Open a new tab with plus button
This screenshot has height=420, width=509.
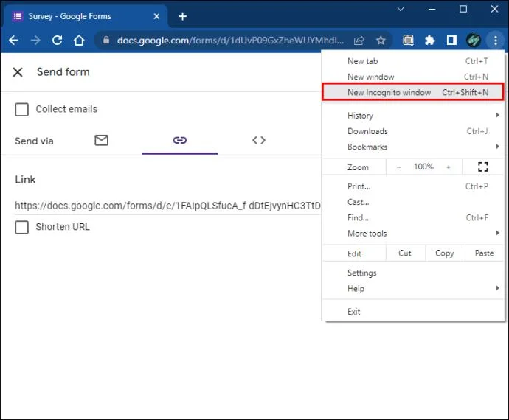(x=182, y=16)
